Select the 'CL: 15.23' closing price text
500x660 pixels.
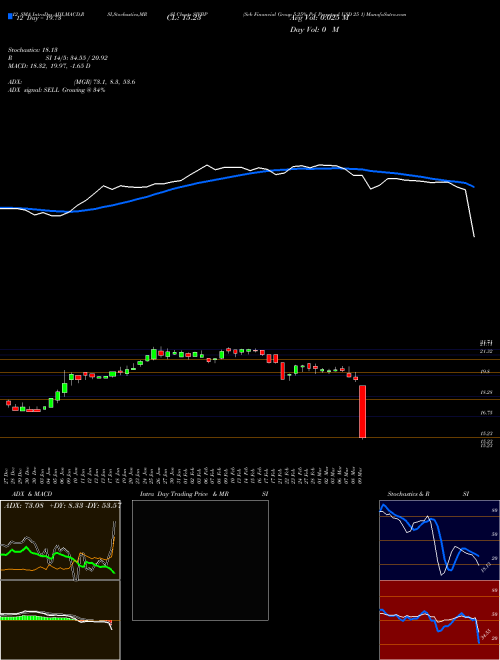pyautogui.click(x=184, y=18)
